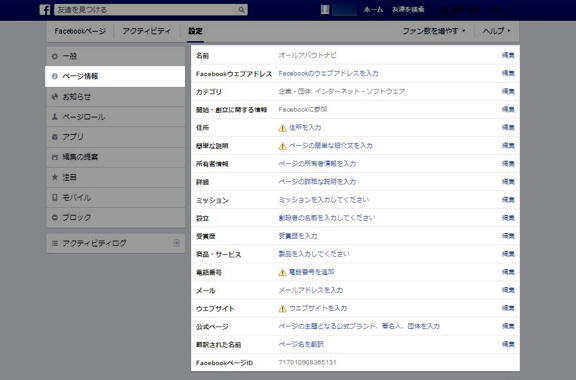This screenshot has height=380, width=576.
Task: Click phone icon beside モバイル
Action: [x=55, y=197]
